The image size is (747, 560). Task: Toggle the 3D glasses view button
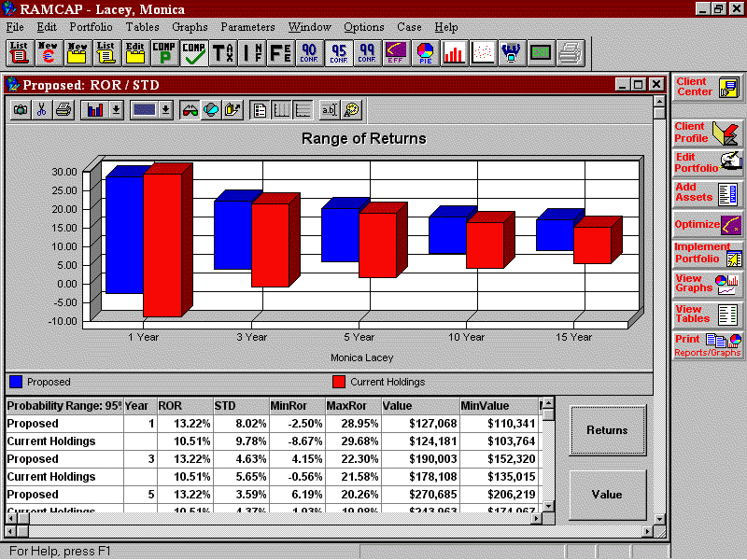coord(190,110)
